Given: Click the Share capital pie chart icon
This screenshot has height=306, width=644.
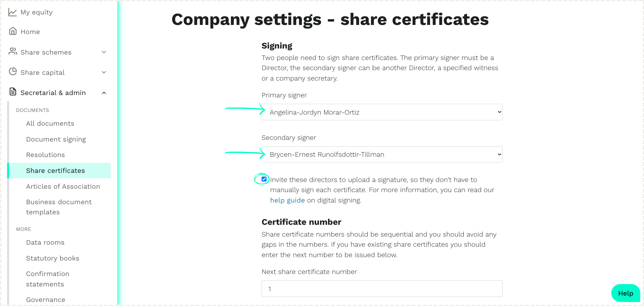Looking at the screenshot, I should tap(13, 72).
